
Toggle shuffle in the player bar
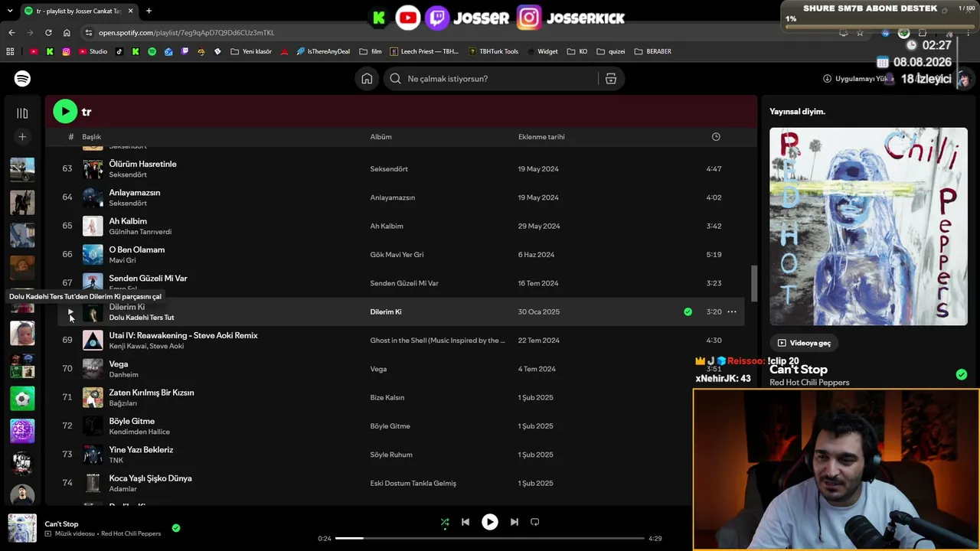coord(445,522)
